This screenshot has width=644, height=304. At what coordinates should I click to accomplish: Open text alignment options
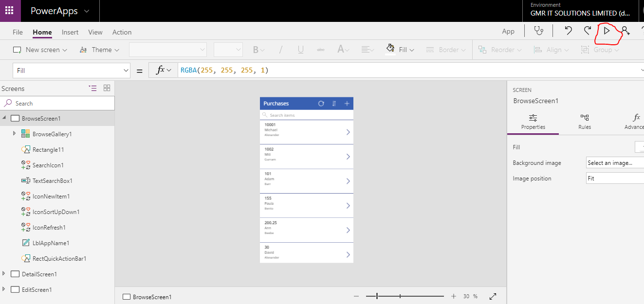368,50
